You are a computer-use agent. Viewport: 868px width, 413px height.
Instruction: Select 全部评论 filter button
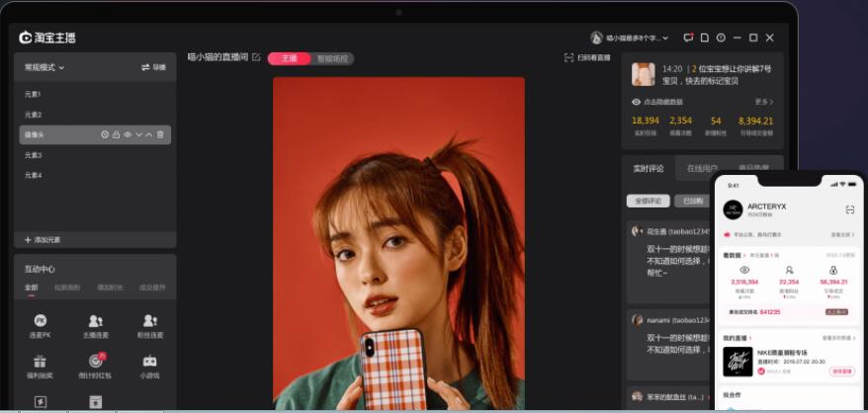(649, 201)
